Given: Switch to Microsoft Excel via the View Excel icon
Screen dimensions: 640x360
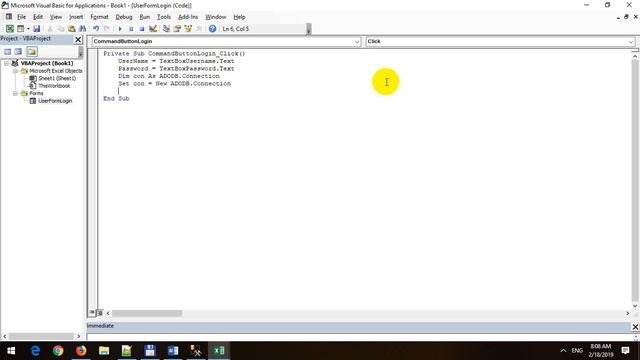Looking at the screenshot, I should pyautogui.click(x=9, y=29).
